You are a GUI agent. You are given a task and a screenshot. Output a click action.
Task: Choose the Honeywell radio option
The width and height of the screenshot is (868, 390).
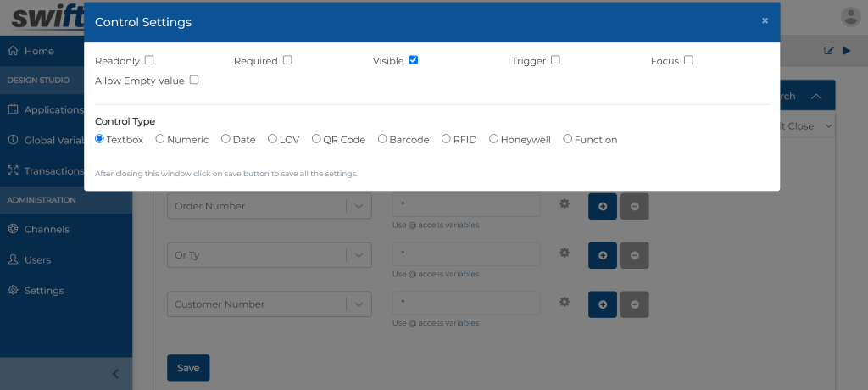coord(493,139)
